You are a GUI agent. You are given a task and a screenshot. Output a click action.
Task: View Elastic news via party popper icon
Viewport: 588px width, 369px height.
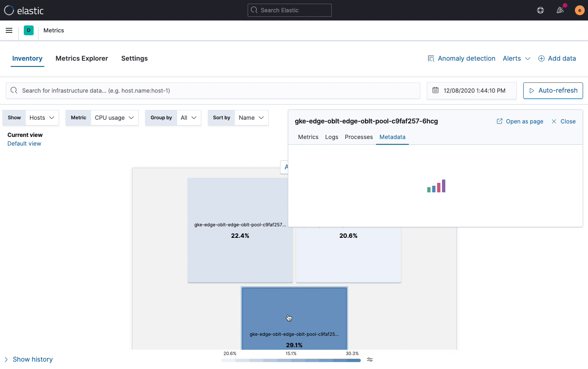coord(560,10)
